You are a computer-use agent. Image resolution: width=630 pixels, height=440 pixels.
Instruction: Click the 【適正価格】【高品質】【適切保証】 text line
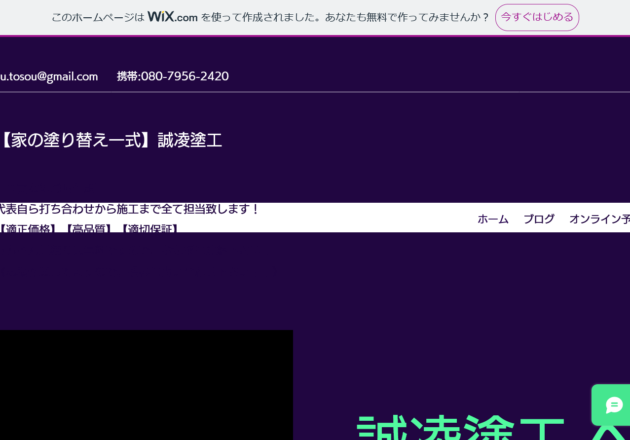[x=89, y=229]
